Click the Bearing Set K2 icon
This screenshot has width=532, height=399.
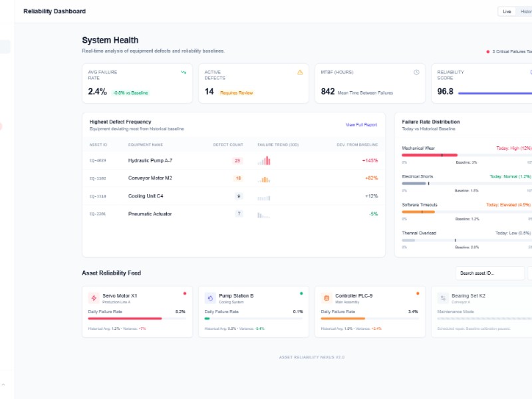(x=443, y=299)
